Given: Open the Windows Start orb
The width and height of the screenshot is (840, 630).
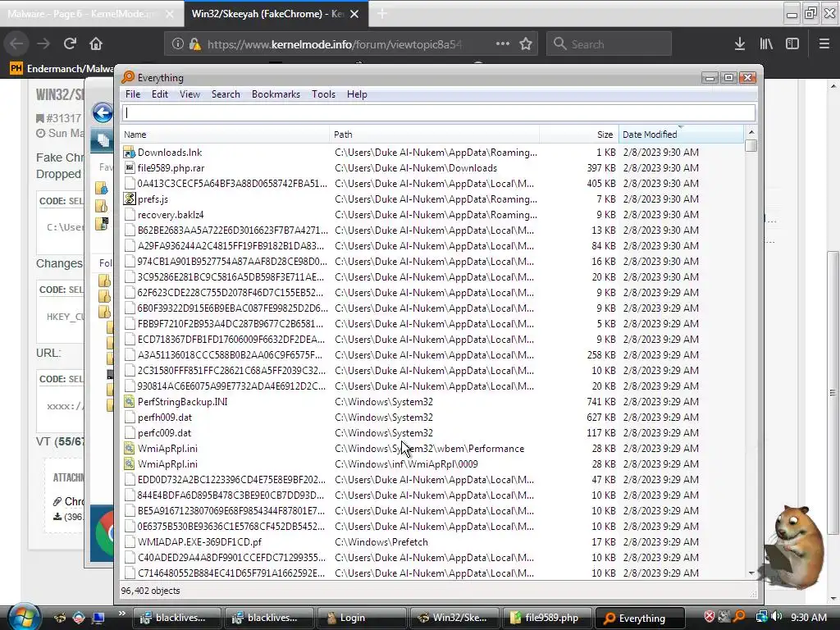Looking at the screenshot, I should (x=24, y=617).
